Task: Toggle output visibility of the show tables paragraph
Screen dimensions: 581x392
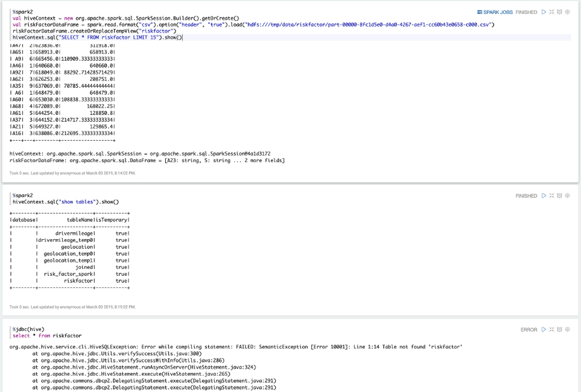Action: pyautogui.click(x=559, y=196)
